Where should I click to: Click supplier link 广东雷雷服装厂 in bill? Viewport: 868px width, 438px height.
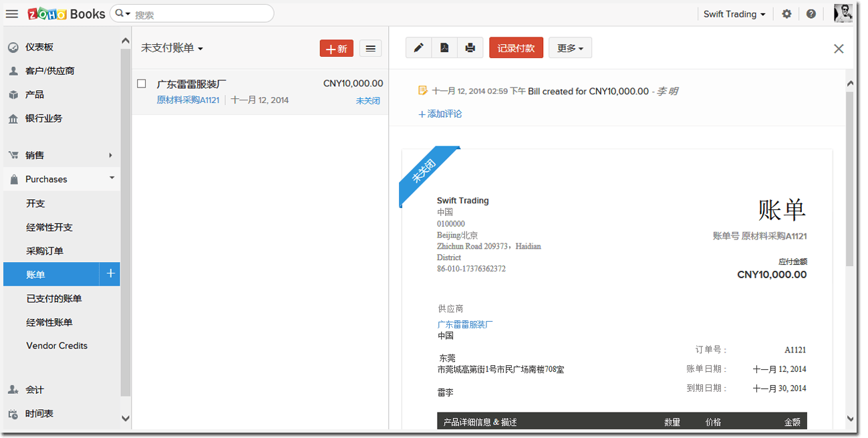pos(465,324)
